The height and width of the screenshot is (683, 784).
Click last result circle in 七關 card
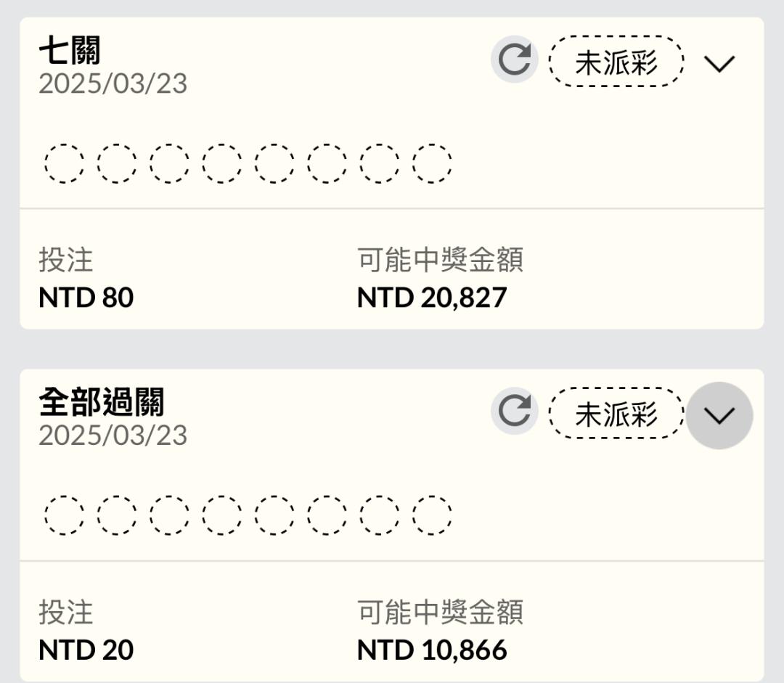[x=433, y=163]
